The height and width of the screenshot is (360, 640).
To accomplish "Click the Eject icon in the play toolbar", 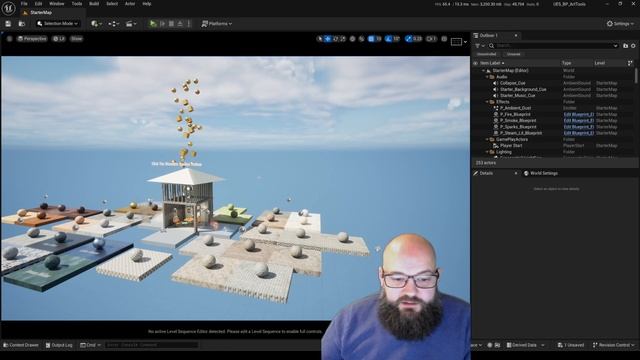I will (180, 24).
